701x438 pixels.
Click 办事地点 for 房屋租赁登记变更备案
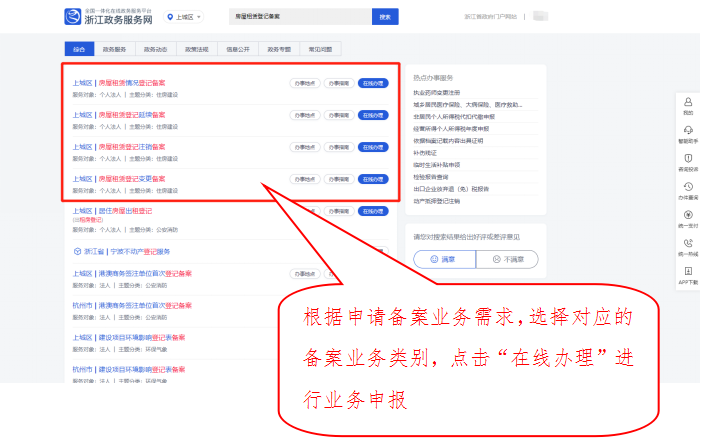click(x=305, y=179)
